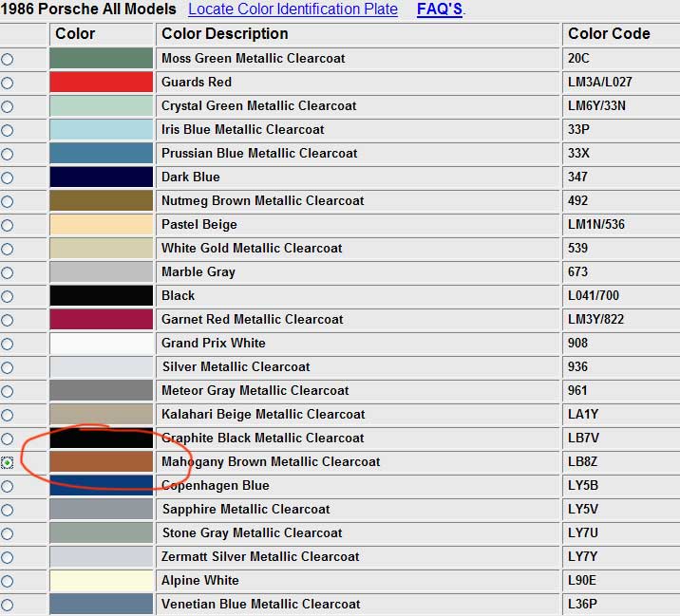Click the 'Grand Prix White' description text
The height and width of the screenshot is (616, 680).
point(214,343)
